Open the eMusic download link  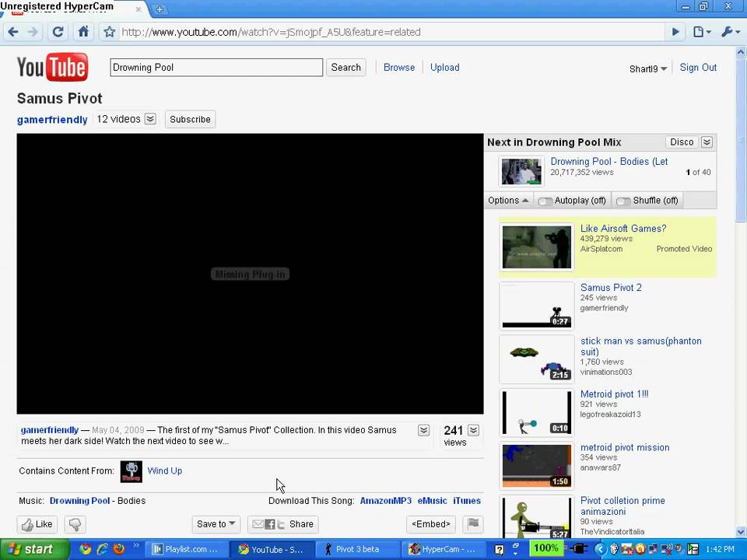tap(432, 501)
